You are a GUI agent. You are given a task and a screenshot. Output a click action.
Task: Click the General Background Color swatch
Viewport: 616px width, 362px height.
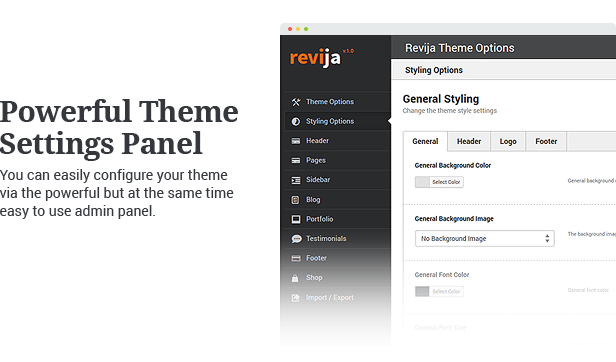click(422, 182)
